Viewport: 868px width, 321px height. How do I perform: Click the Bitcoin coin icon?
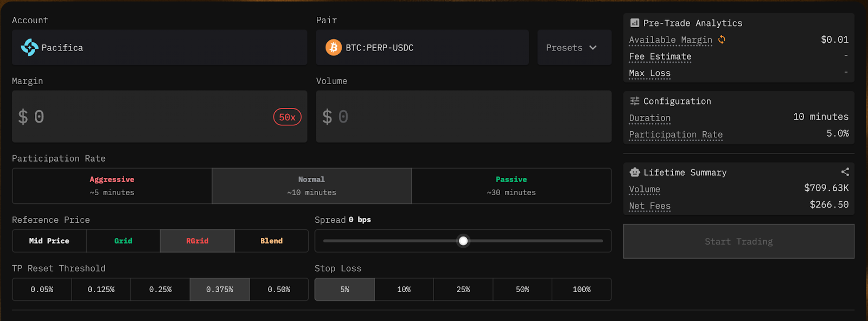point(333,48)
